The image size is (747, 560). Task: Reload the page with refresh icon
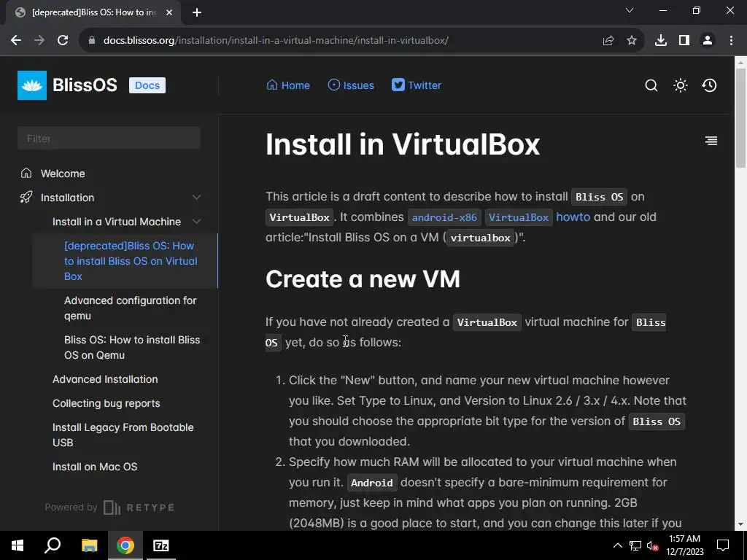(63, 41)
